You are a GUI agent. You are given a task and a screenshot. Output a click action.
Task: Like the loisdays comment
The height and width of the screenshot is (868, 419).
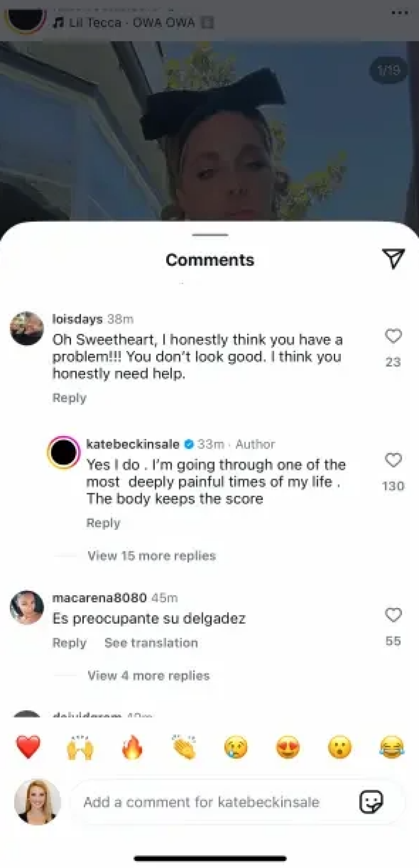tap(393, 336)
